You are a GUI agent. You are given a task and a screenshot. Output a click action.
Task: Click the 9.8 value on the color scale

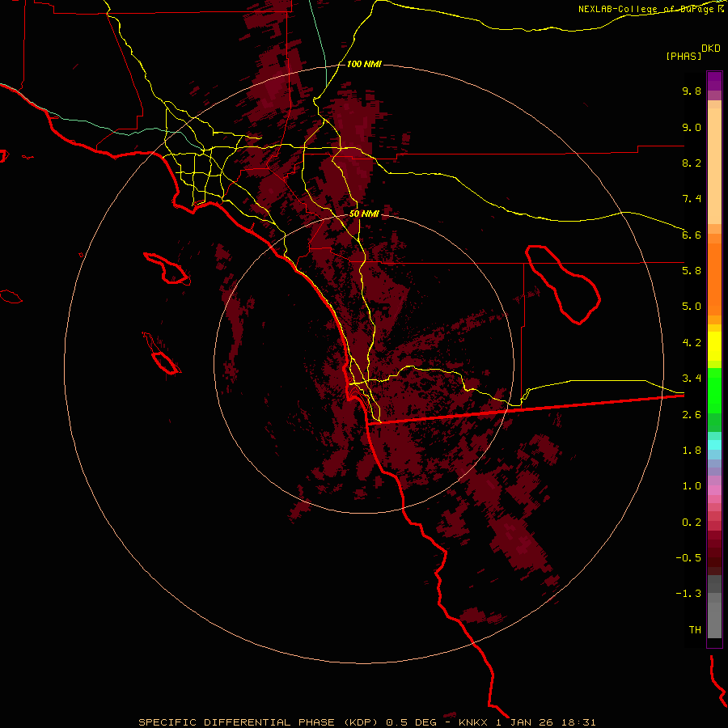(692, 91)
